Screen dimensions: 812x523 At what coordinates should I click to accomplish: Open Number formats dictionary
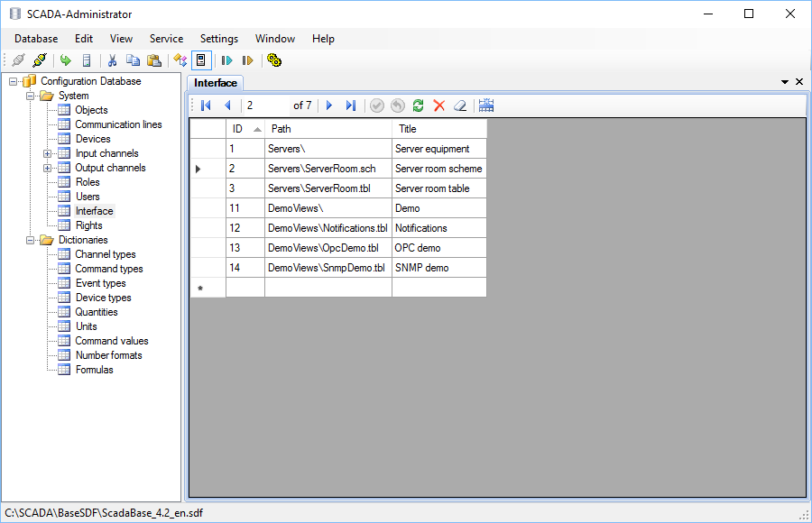click(x=109, y=356)
